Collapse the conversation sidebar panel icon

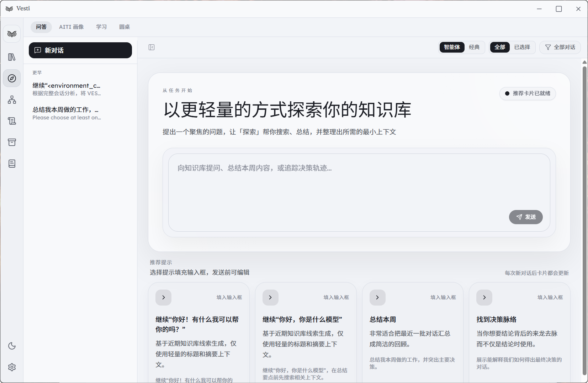[x=152, y=47]
